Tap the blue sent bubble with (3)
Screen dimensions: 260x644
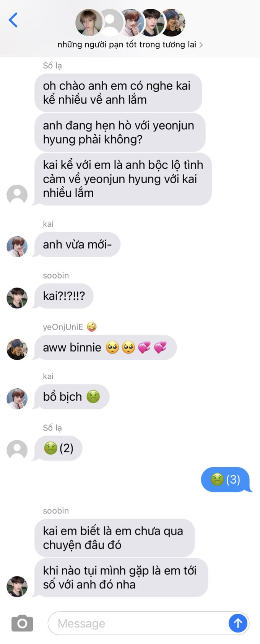[226, 479]
